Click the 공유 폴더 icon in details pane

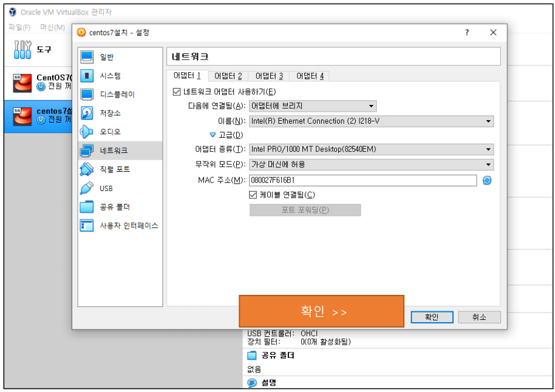[x=251, y=355]
